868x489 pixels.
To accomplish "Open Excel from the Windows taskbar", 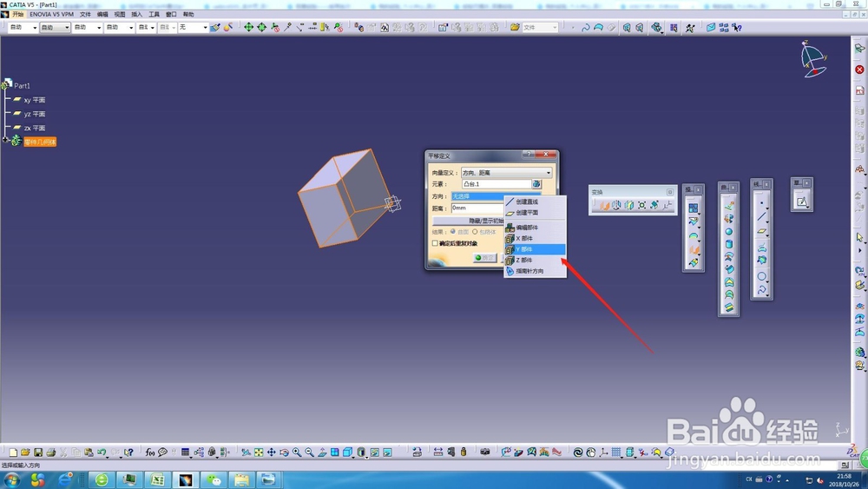I will 157,479.
